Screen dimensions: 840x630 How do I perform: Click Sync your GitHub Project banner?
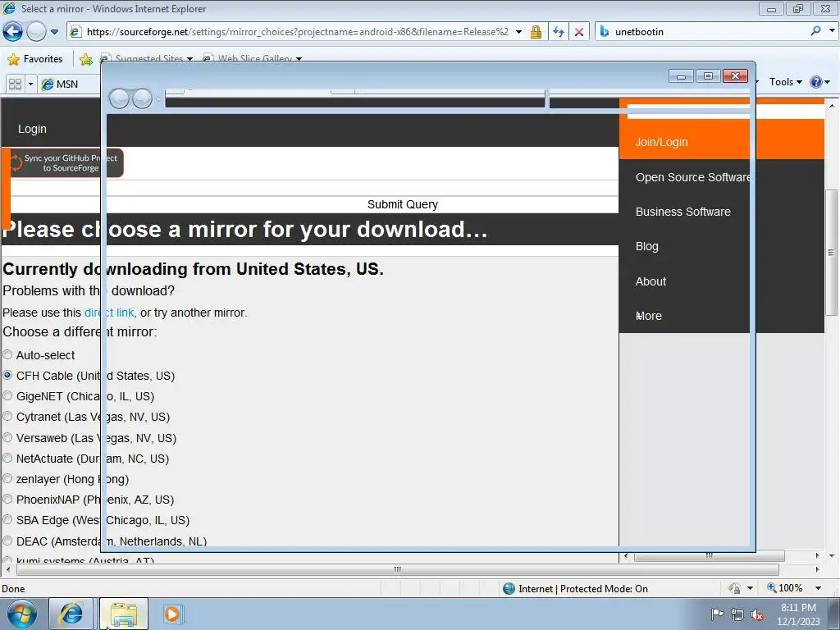click(66, 163)
